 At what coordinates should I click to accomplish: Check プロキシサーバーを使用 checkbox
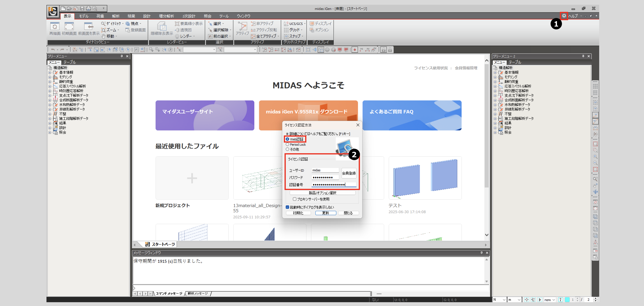click(x=294, y=199)
